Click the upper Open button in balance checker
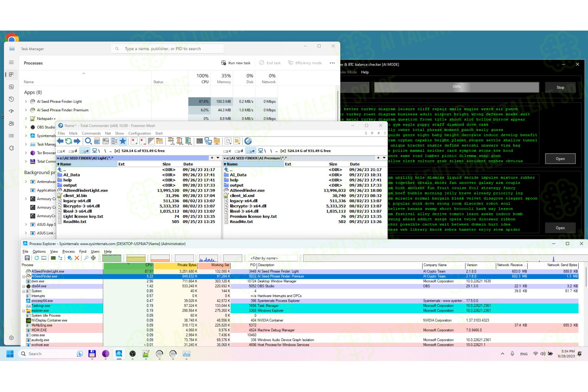The image size is (588, 392). 560,159
